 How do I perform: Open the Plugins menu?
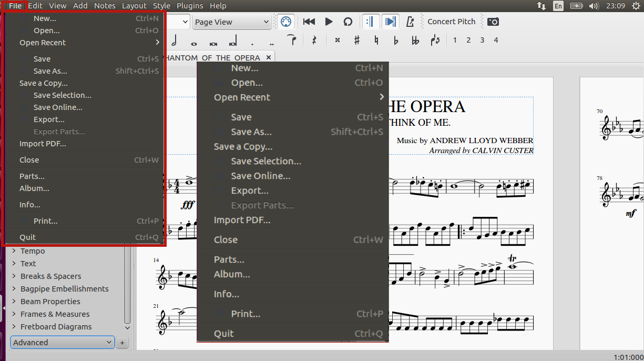tap(190, 6)
